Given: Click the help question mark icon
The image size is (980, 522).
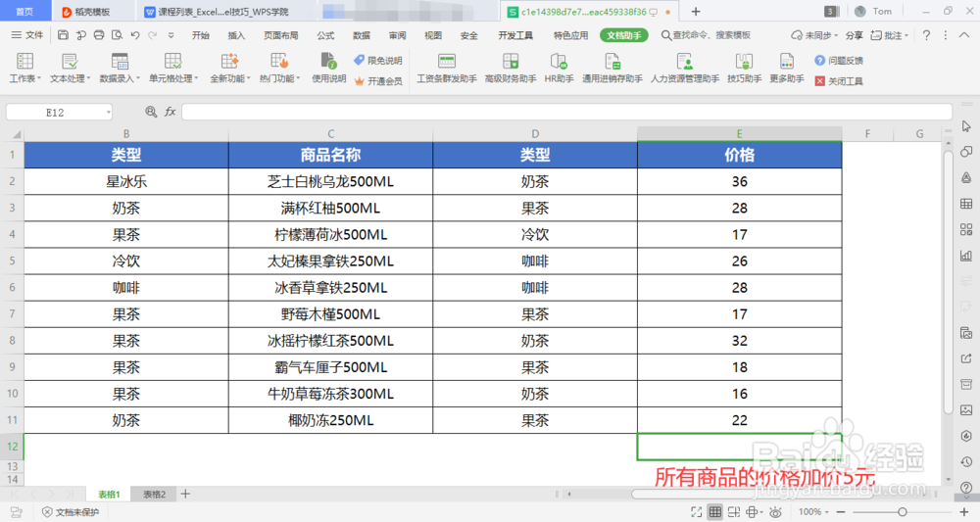Looking at the screenshot, I should click(926, 35).
